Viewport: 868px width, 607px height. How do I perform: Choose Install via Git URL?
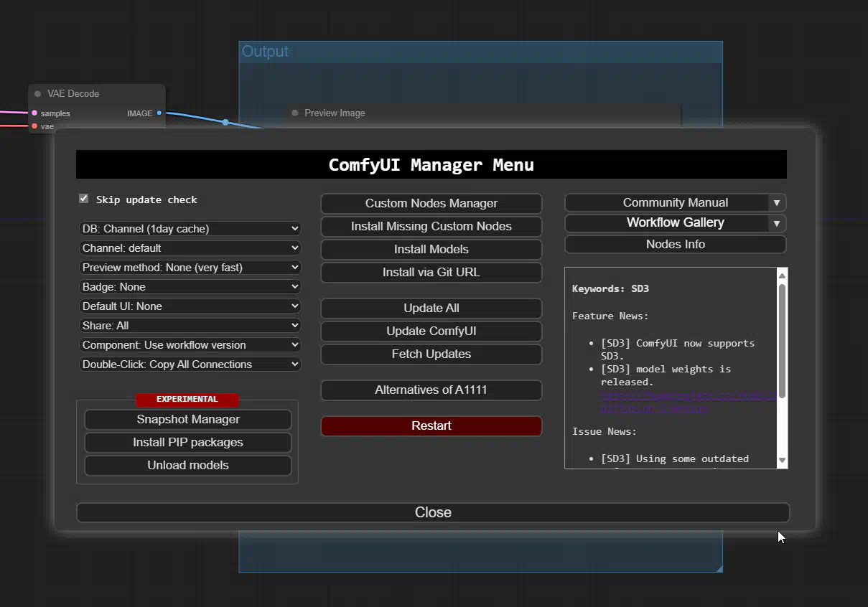click(431, 273)
